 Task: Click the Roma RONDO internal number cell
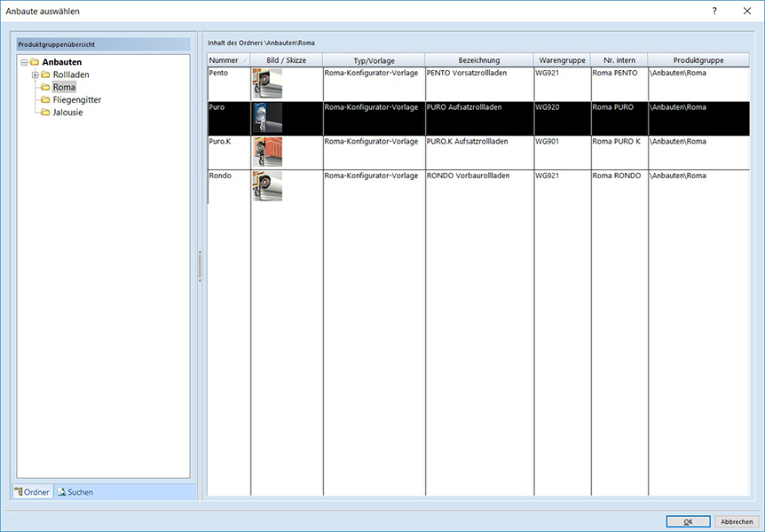619,186
